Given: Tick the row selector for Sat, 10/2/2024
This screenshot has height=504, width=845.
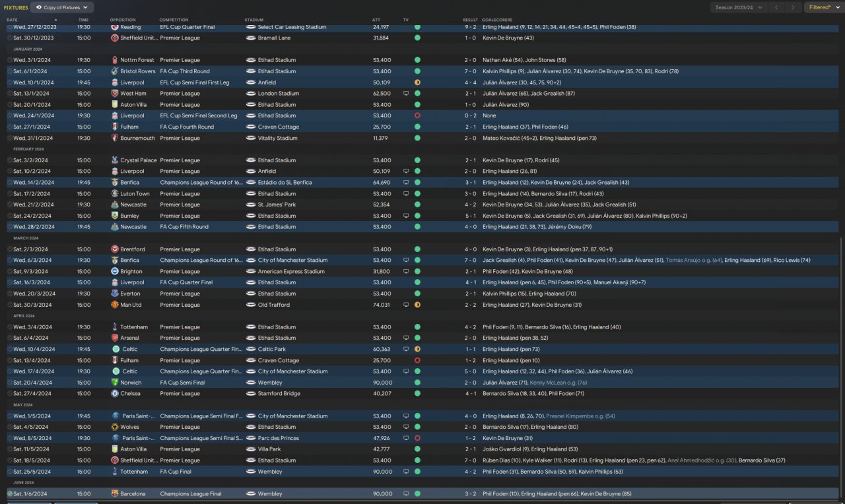Looking at the screenshot, I should point(9,172).
